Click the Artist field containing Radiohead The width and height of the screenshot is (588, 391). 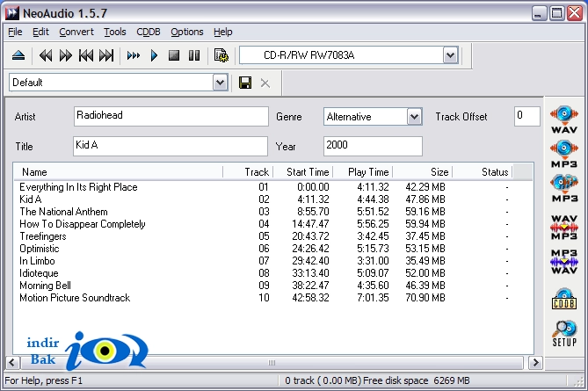[171, 116]
